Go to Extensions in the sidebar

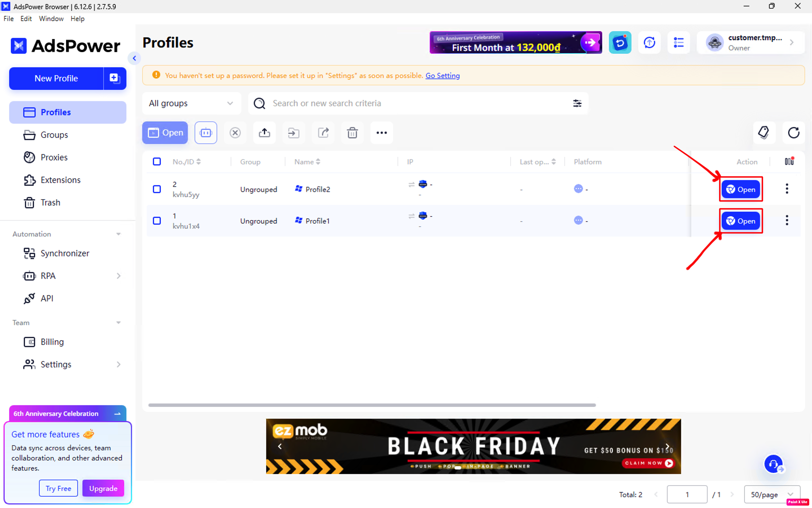[x=67, y=180]
